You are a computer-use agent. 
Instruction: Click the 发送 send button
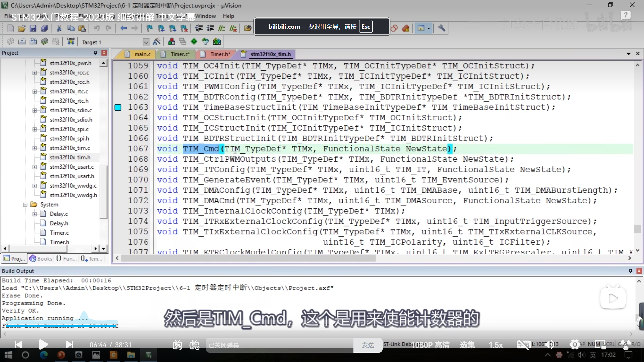(x=368, y=345)
